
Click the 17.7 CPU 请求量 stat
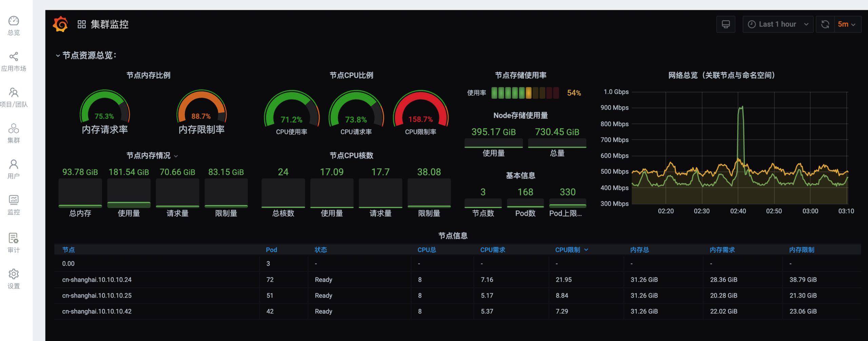380,192
